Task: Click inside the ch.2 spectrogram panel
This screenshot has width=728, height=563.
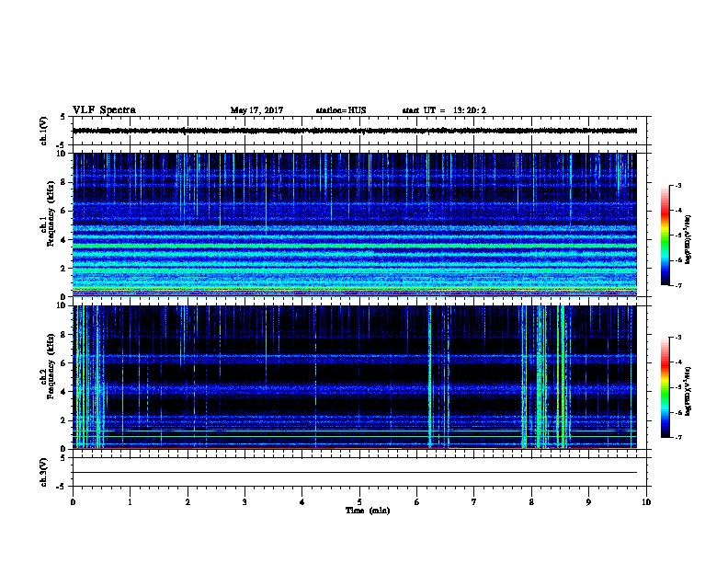Action: point(355,377)
